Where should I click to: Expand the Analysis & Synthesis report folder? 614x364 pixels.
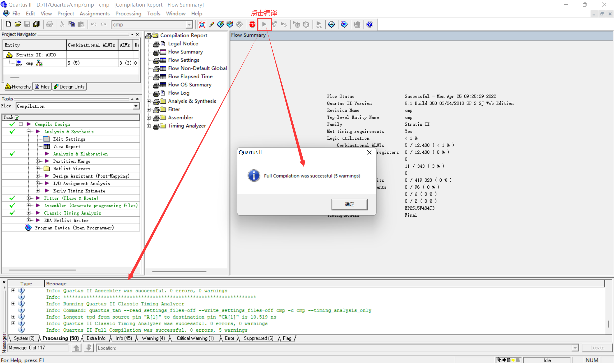click(149, 101)
